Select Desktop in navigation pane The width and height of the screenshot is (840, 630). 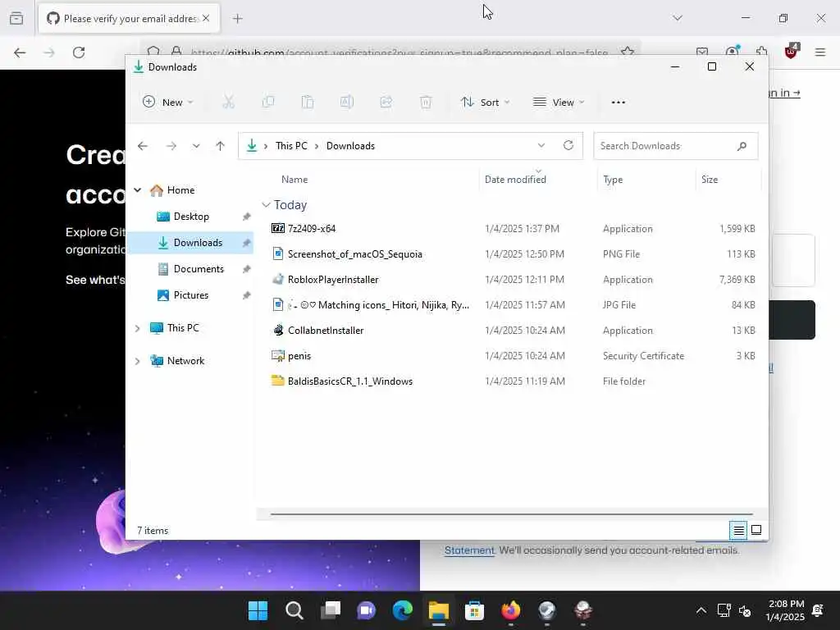point(191,217)
